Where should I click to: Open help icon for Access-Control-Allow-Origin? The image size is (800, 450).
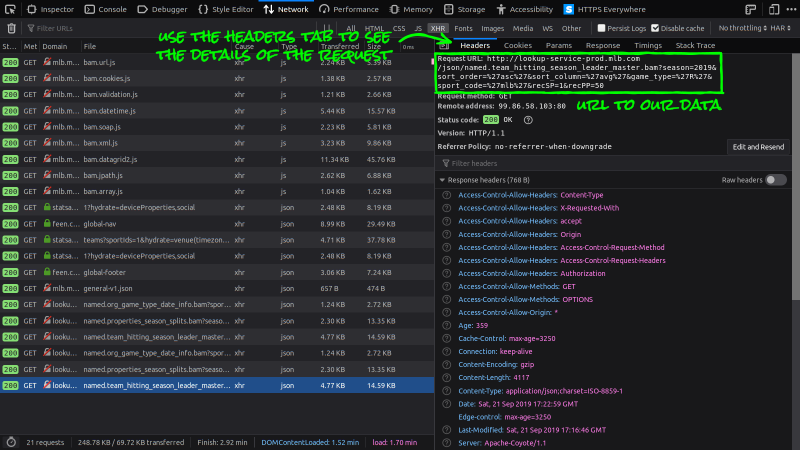(446, 312)
